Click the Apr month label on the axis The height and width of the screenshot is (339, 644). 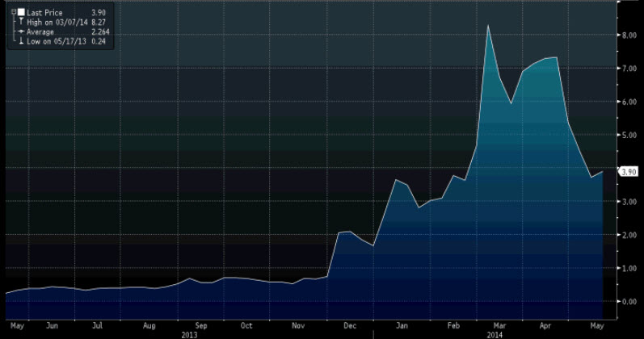(545, 326)
